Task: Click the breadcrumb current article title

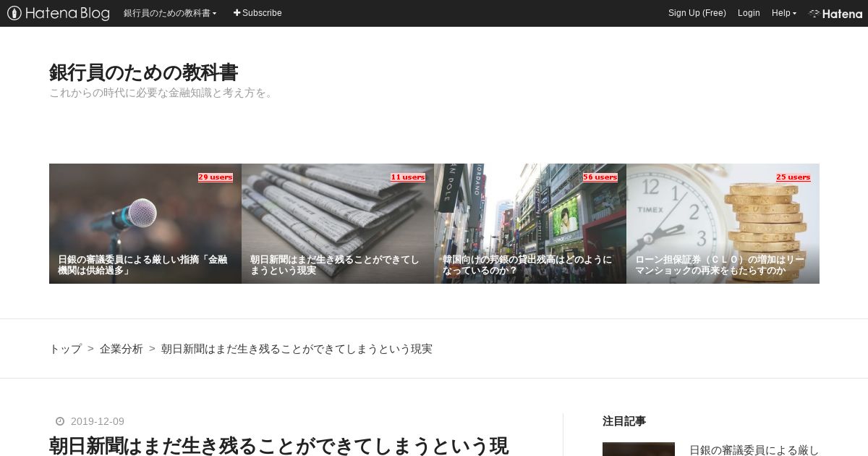Action: point(297,349)
